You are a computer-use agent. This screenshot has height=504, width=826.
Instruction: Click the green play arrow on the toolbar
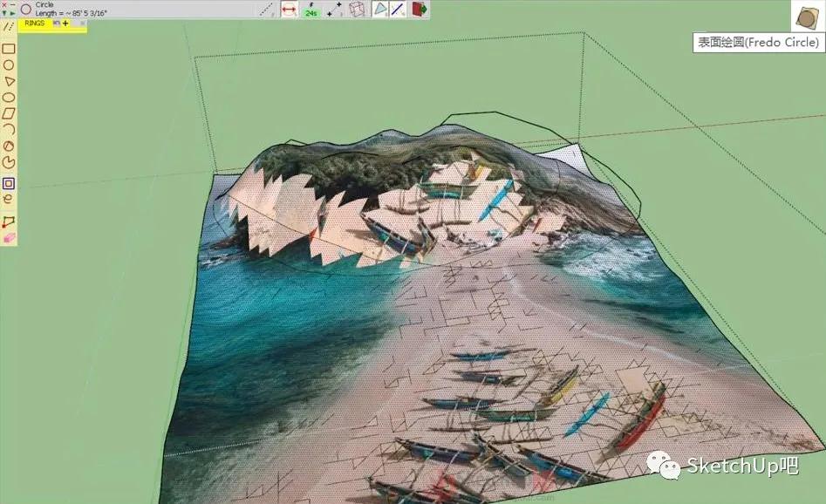tap(12, 12)
